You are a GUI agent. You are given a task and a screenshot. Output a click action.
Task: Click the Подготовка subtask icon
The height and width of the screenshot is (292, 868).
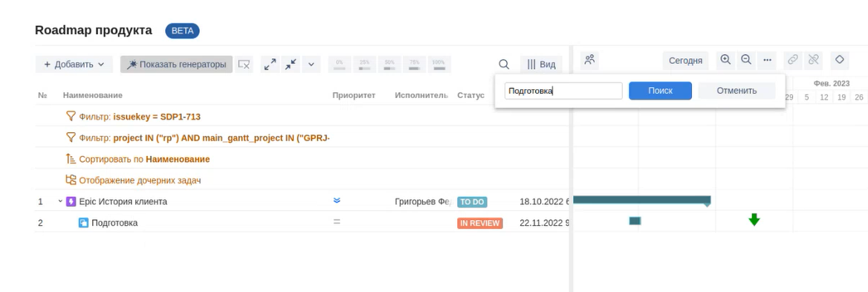83,223
